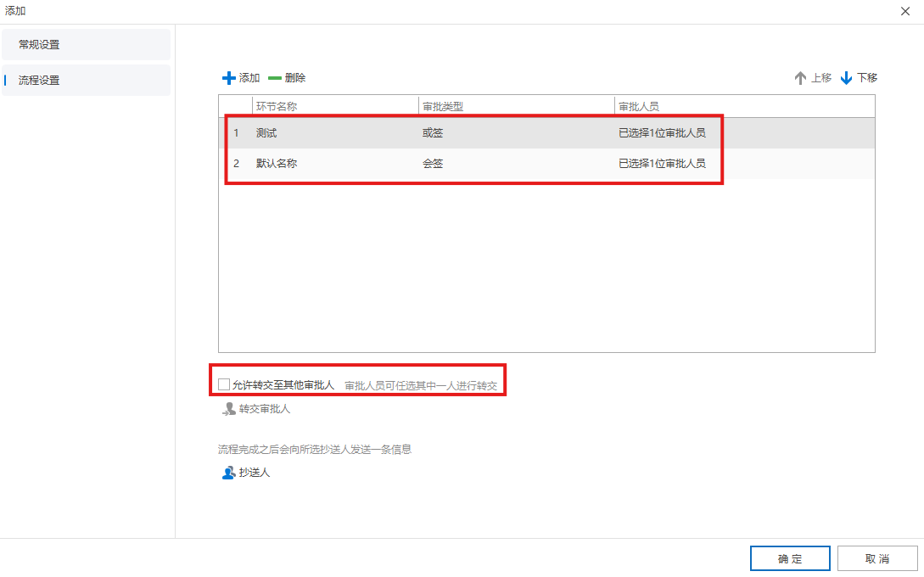The image size is (924, 577).
Task: Click the green minus 删除 icon
Action: tap(274, 77)
